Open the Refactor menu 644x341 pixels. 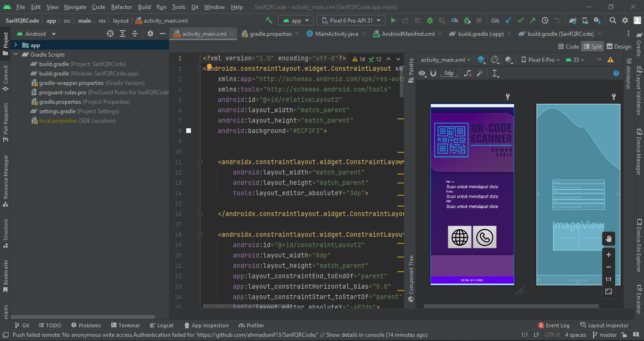122,7
